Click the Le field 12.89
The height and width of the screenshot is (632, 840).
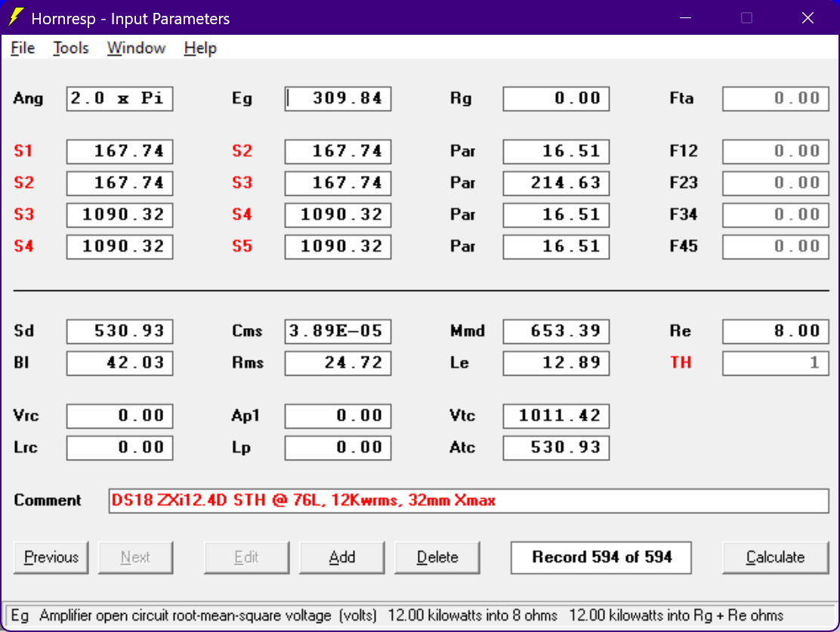(x=556, y=363)
